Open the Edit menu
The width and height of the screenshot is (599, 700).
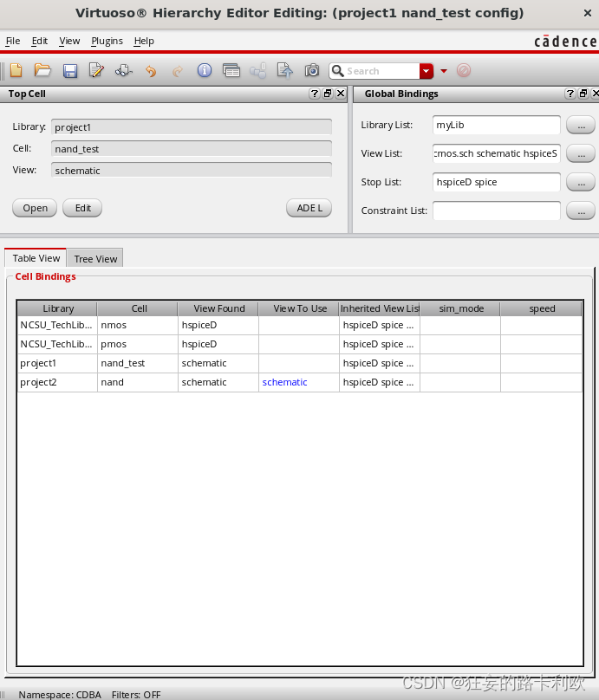(39, 41)
